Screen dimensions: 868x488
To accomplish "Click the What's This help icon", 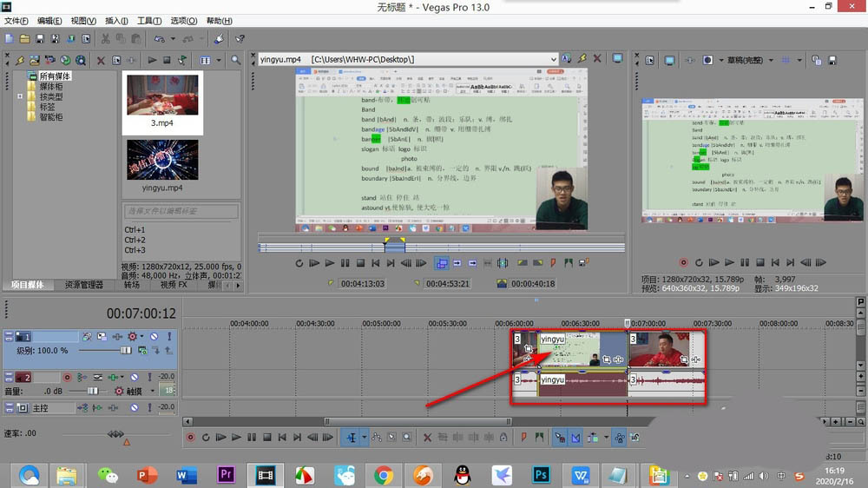I will [x=240, y=39].
